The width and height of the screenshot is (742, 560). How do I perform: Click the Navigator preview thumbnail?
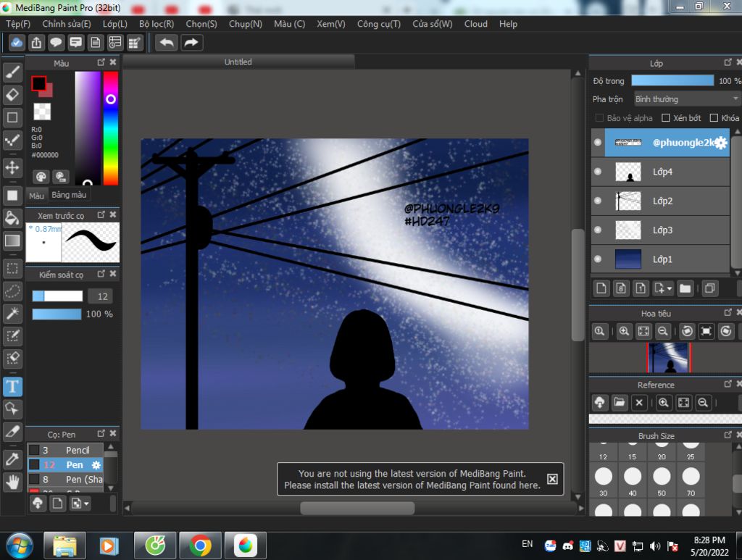pyautogui.click(x=669, y=358)
